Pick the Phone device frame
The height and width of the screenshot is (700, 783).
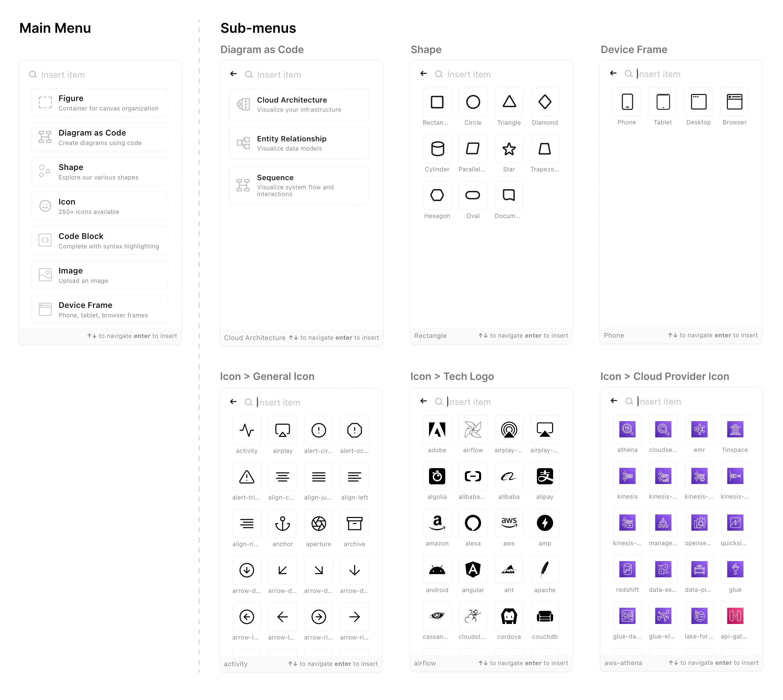click(627, 102)
